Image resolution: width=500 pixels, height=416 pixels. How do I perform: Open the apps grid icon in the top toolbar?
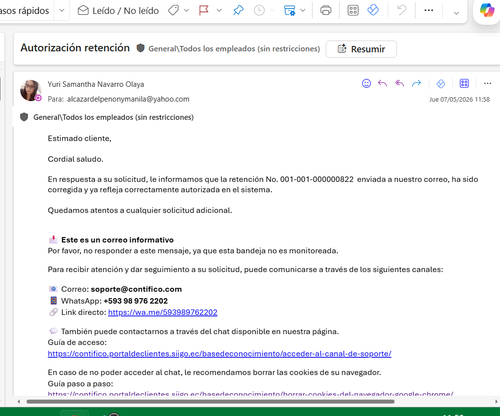coord(353,11)
